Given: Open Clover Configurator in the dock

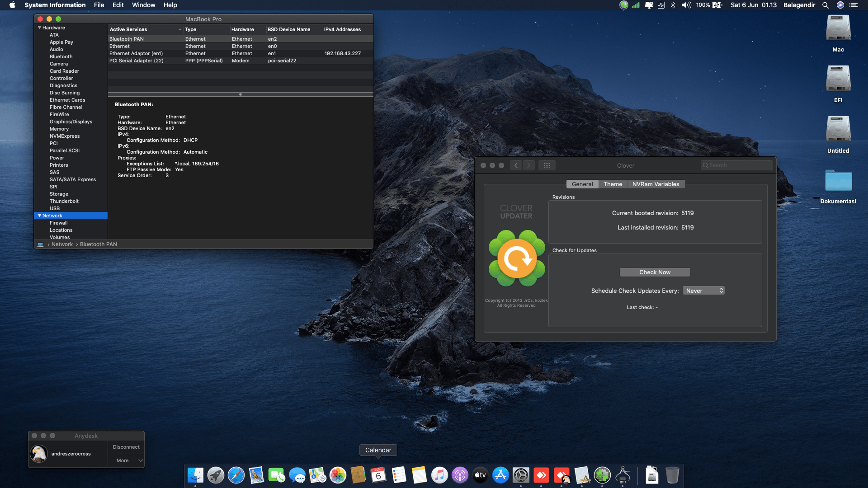Looking at the screenshot, I should tap(602, 475).
